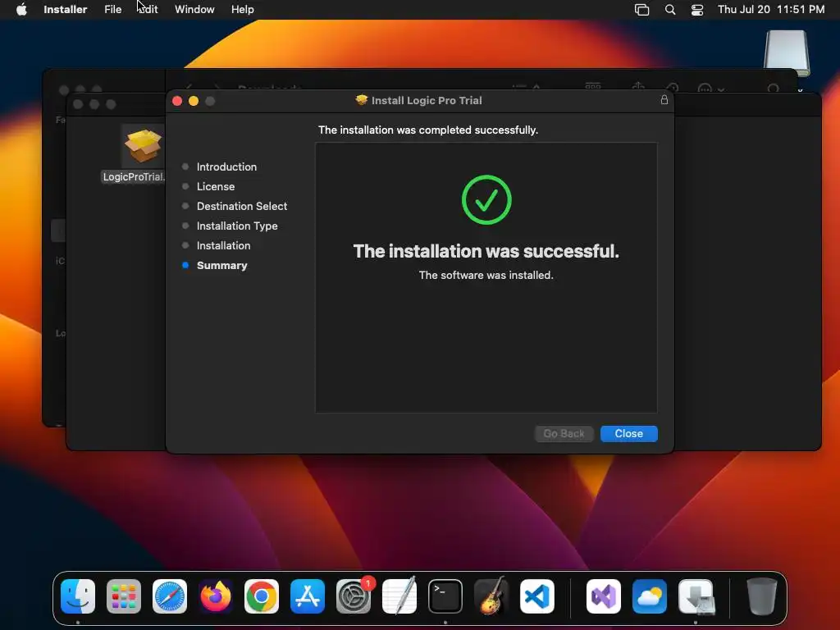Viewport: 840px width, 630px height.
Task: Click the date and time in the menu bar
Action: coord(771,9)
